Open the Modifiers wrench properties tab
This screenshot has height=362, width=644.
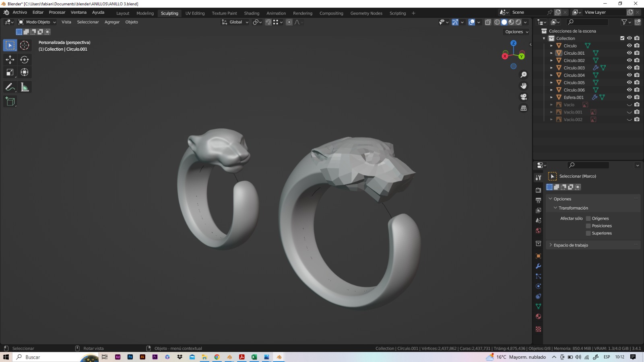tap(538, 266)
